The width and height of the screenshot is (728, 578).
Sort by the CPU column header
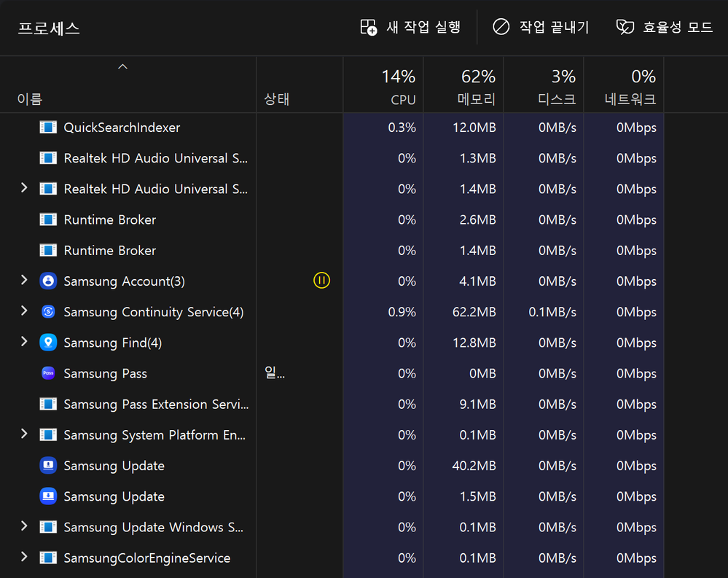tap(383, 85)
